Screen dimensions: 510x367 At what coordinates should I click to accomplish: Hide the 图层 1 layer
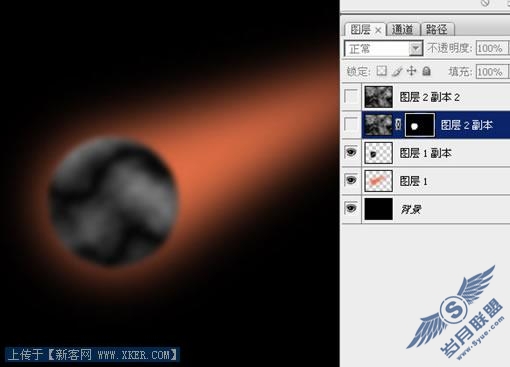[351, 180]
